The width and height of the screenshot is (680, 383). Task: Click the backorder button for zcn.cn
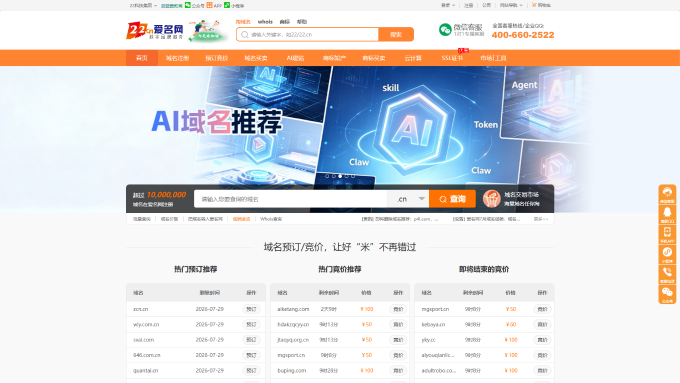pyautogui.click(x=251, y=309)
